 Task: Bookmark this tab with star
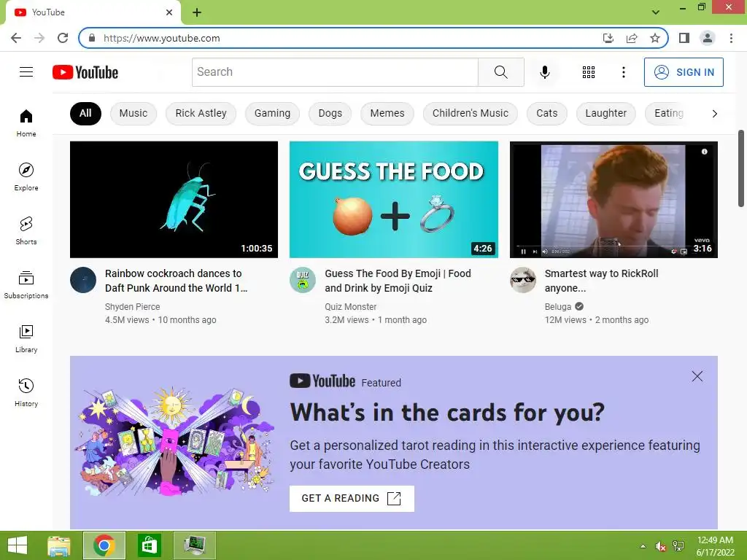click(x=655, y=38)
